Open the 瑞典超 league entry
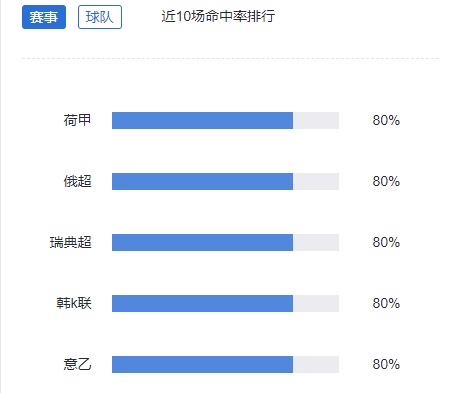Viewport: 457px width, 393px height. tap(70, 242)
